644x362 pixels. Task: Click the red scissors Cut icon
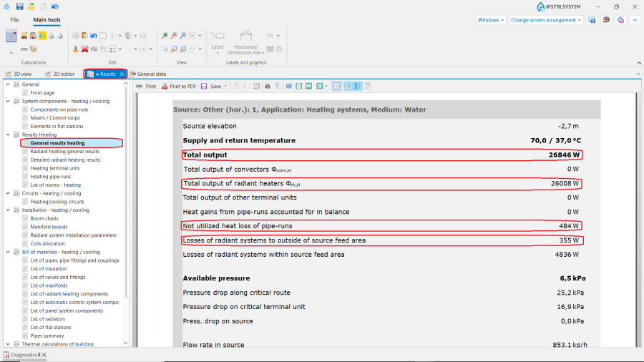(x=76, y=49)
